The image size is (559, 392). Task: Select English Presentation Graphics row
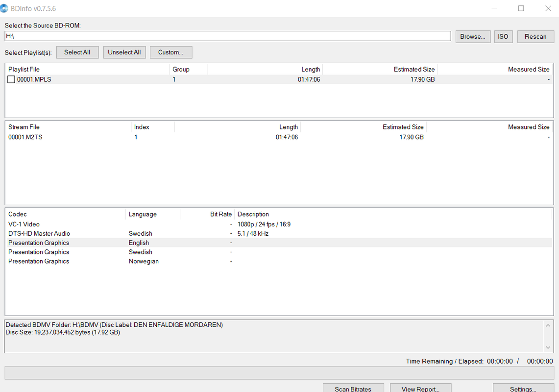[279, 243]
